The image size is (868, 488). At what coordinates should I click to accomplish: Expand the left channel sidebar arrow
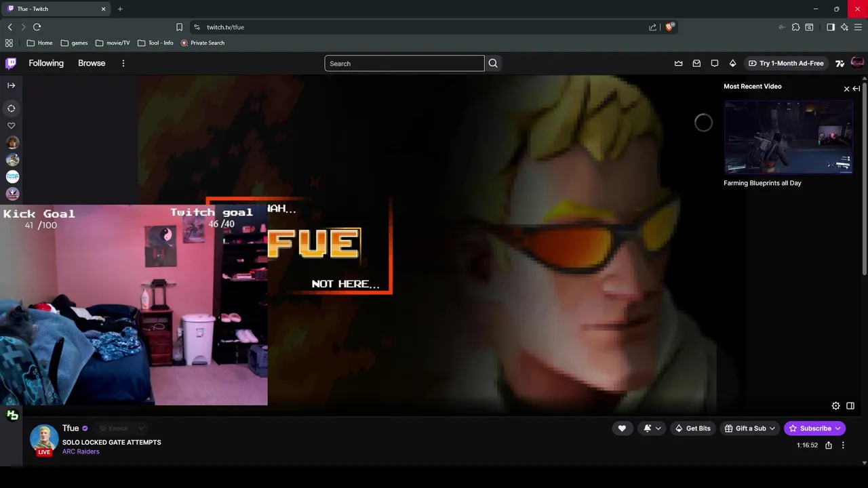pos(11,85)
